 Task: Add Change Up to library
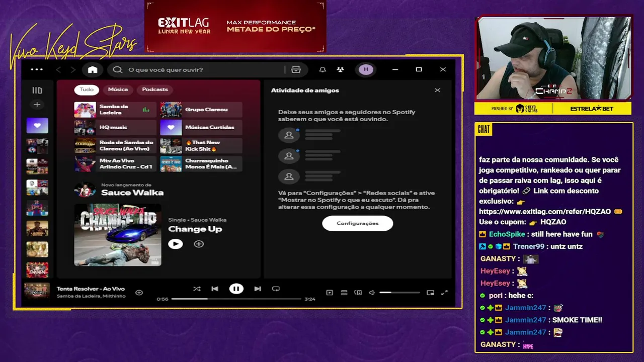(x=199, y=244)
